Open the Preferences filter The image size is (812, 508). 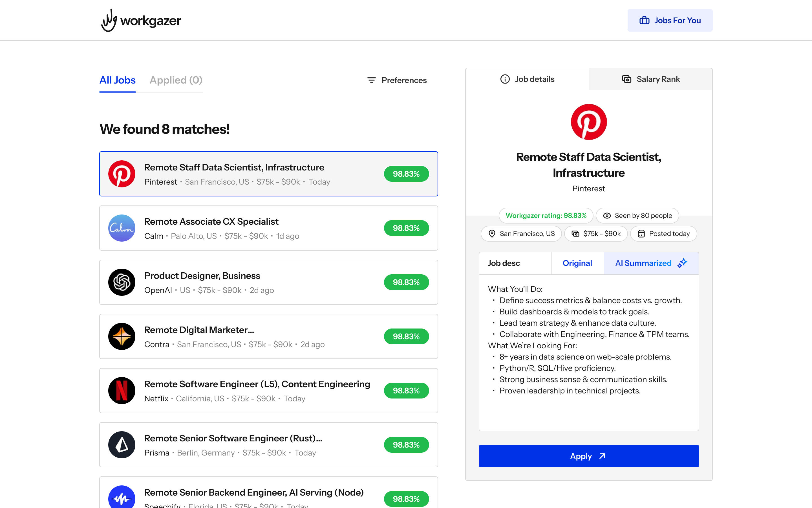[x=397, y=80]
